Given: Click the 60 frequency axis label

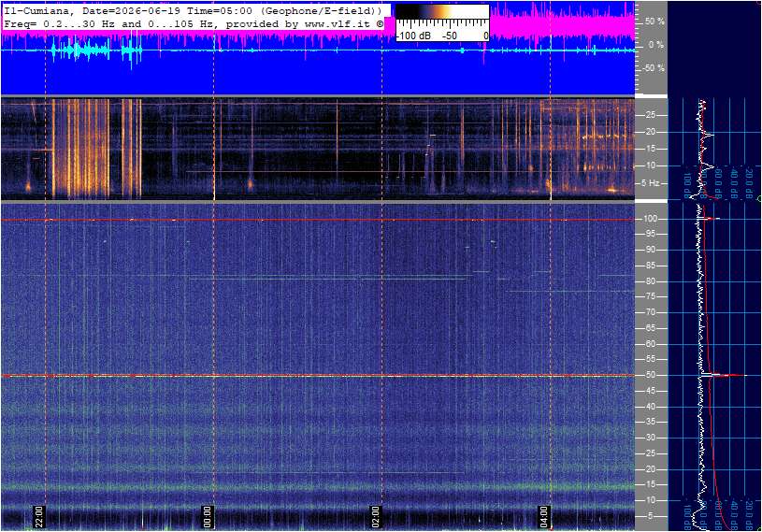Looking at the screenshot, I should pyautogui.click(x=650, y=344).
